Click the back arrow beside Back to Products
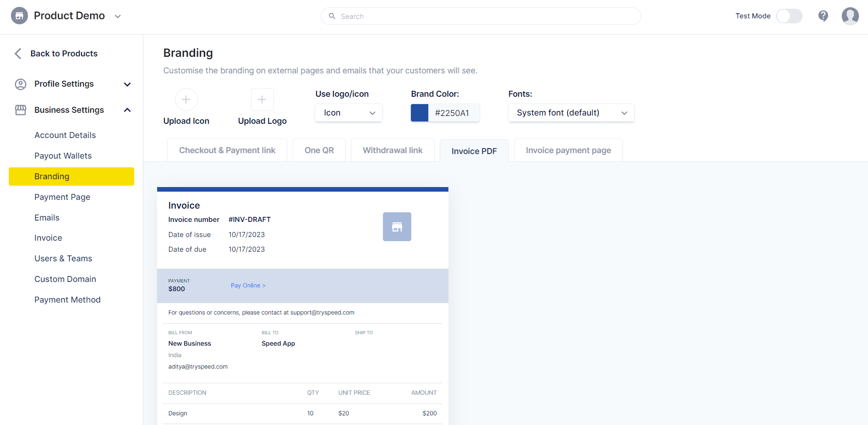The width and height of the screenshot is (868, 425). pyautogui.click(x=17, y=53)
